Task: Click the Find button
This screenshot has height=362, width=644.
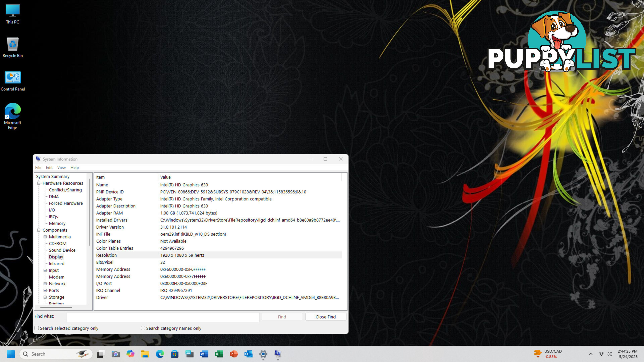Action: [282, 317]
